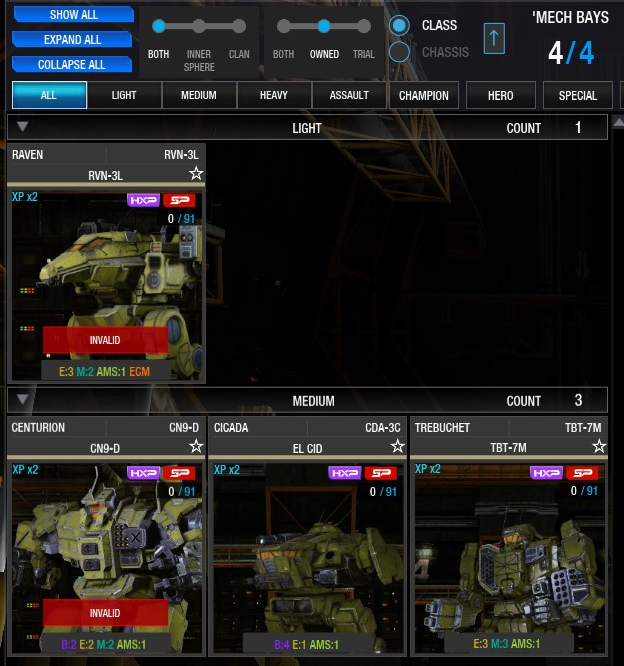The image size is (624, 666).
Task: Click the HXP badge on the Centurion card
Action: 143,473
